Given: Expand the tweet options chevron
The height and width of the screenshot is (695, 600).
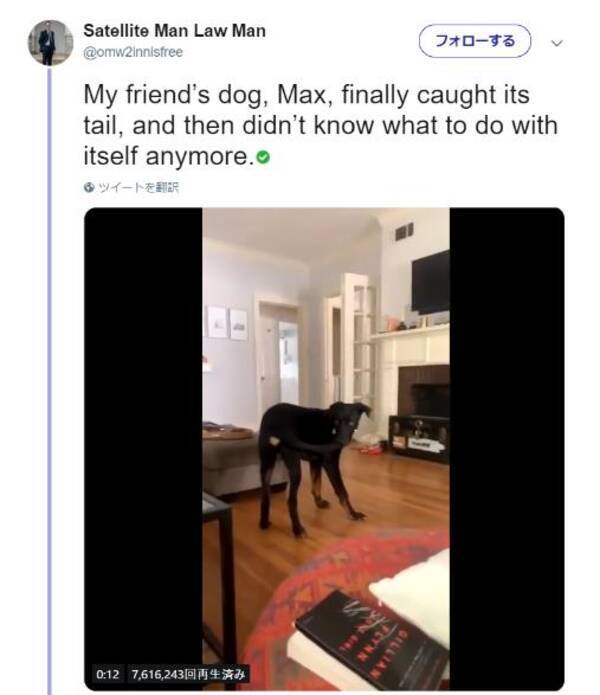Looking at the screenshot, I should pyautogui.click(x=557, y=43).
